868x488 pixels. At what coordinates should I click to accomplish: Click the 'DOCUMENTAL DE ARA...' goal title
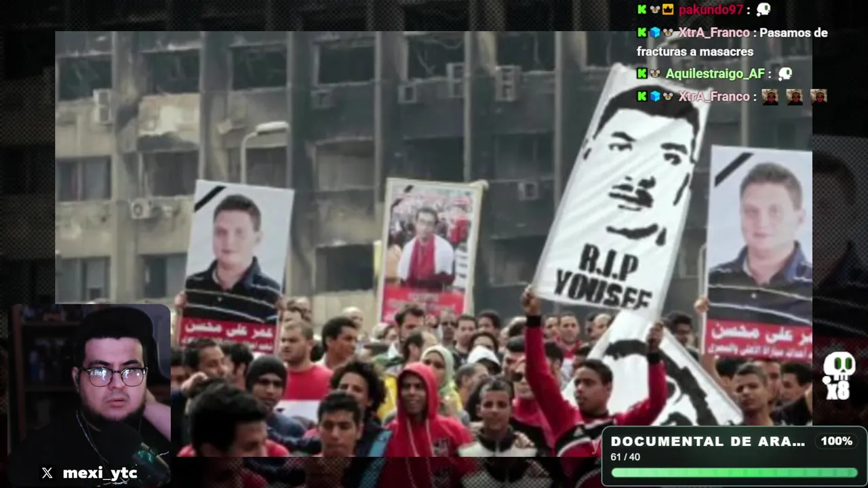(708, 441)
